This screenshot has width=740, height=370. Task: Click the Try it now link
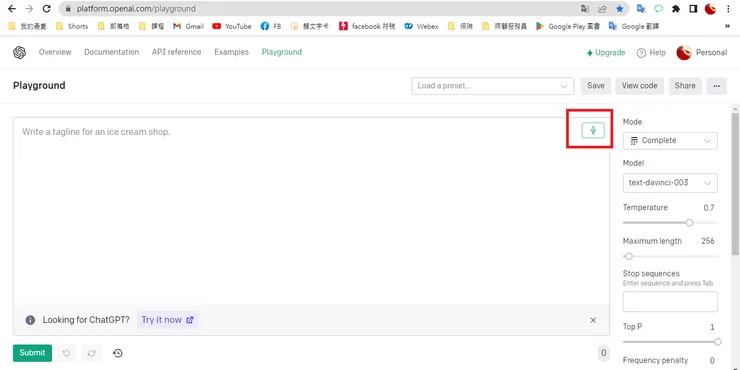168,320
